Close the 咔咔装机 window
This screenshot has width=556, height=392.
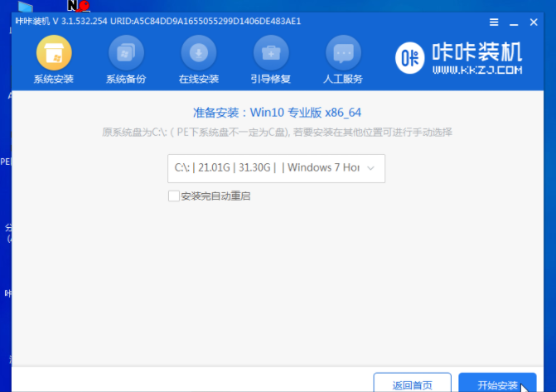533,21
